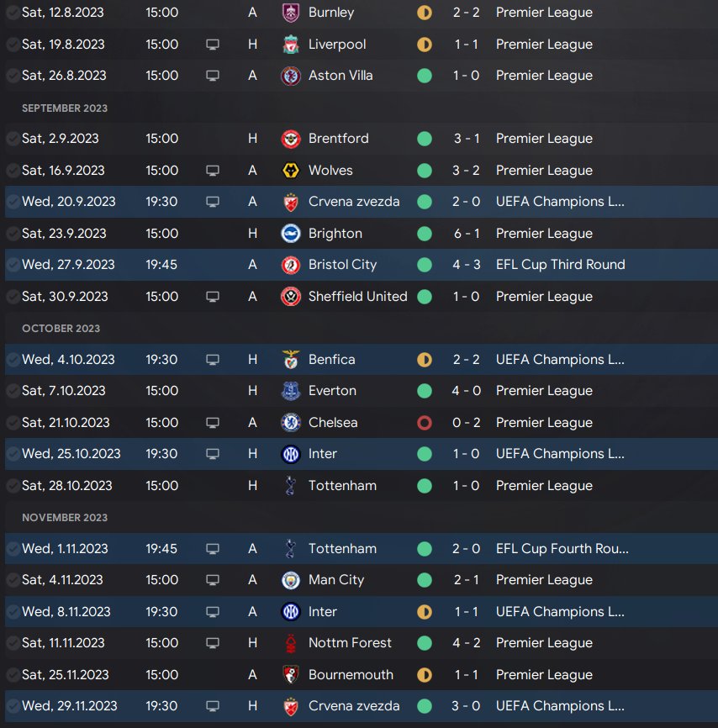The width and height of the screenshot is (718, 728).
Task: Click the OCTOBER 2023 month header
Action: pos(61,329)
